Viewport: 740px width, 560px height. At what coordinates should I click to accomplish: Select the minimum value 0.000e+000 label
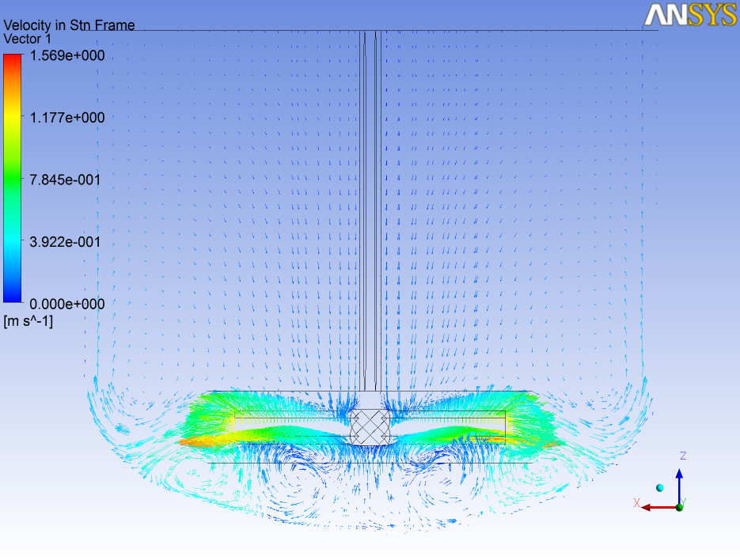tap(66, 304)
